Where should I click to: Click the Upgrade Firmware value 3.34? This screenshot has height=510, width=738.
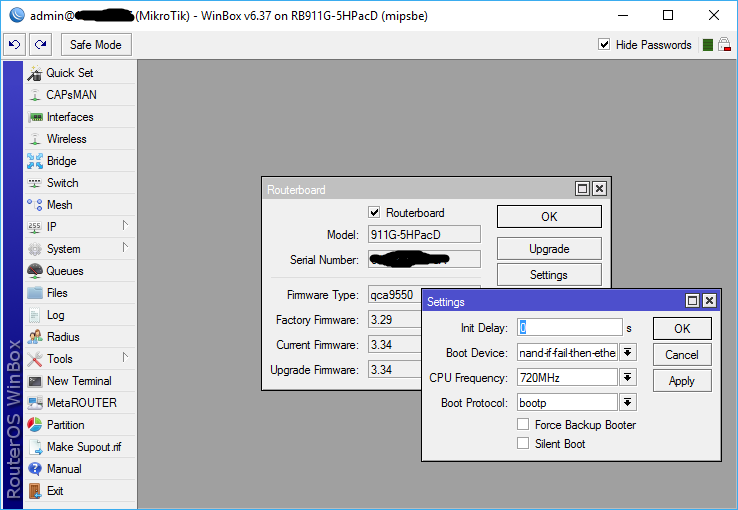pos(394,370)
